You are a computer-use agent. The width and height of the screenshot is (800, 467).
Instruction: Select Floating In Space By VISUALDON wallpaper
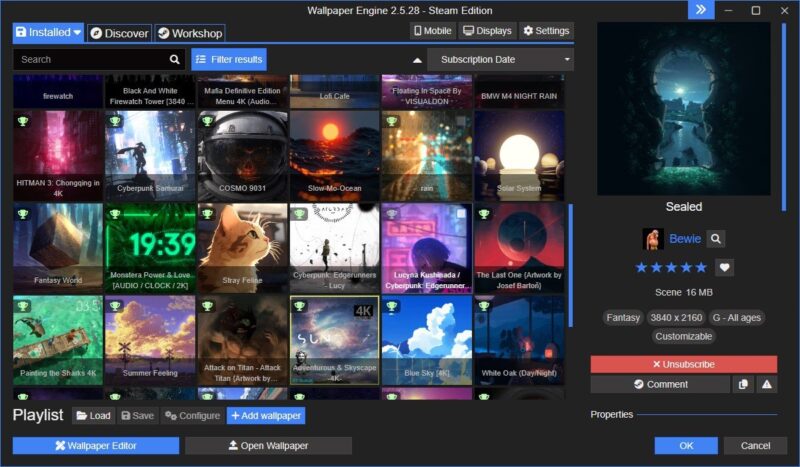[427, 91]
